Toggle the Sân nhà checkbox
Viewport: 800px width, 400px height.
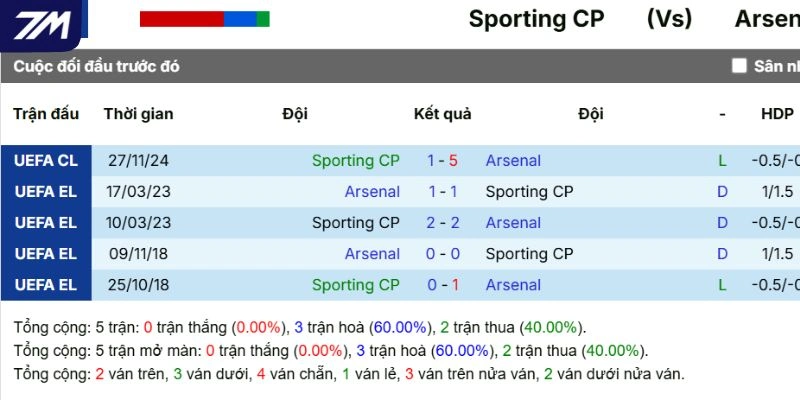tap(739, 66)
